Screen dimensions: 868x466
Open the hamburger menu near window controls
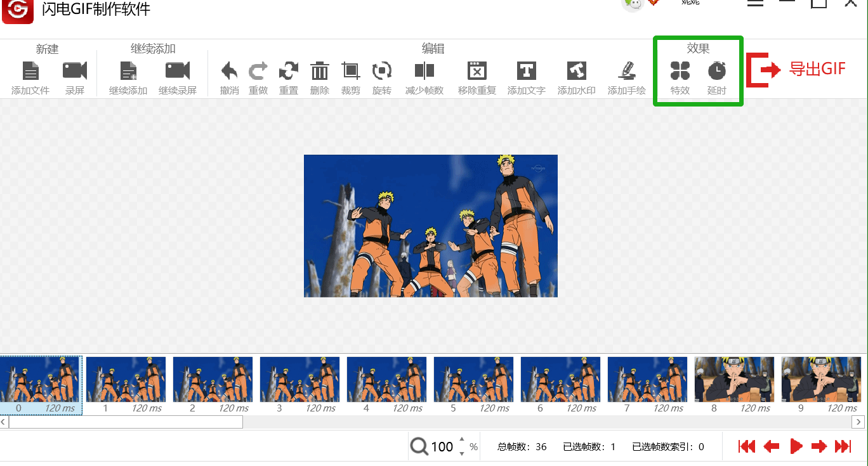[x=755, y=3]
